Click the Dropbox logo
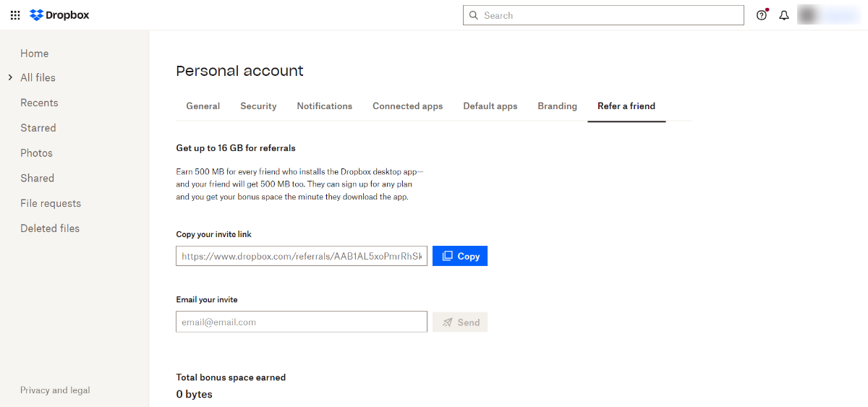 coord(59,15)
